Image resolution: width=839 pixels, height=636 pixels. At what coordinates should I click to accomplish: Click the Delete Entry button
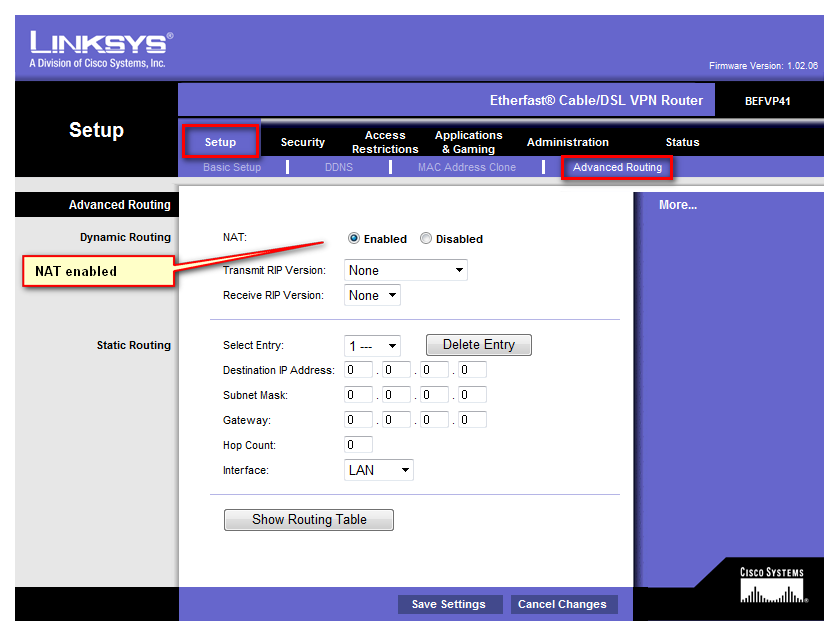click(478, 345)
